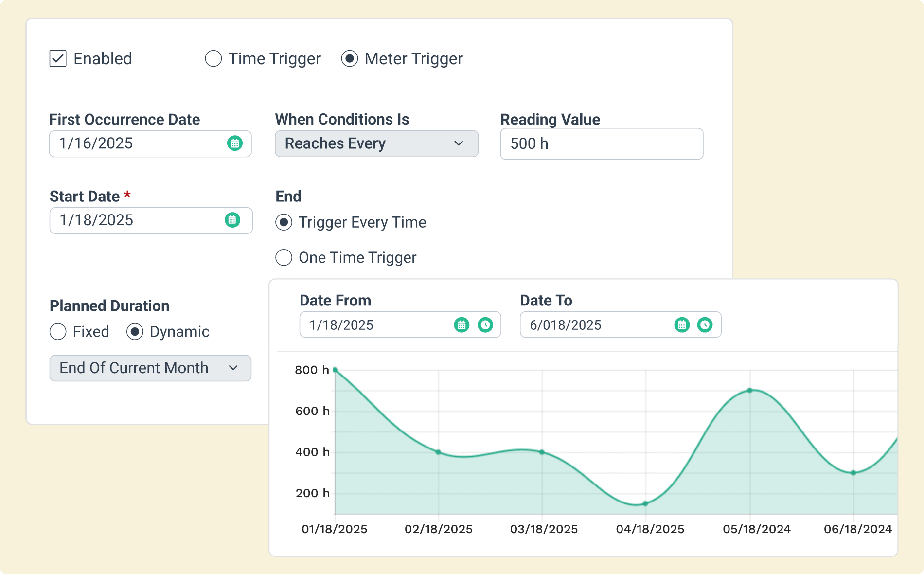Expand the Planned Duration dropdown chevron

(234, 368)
